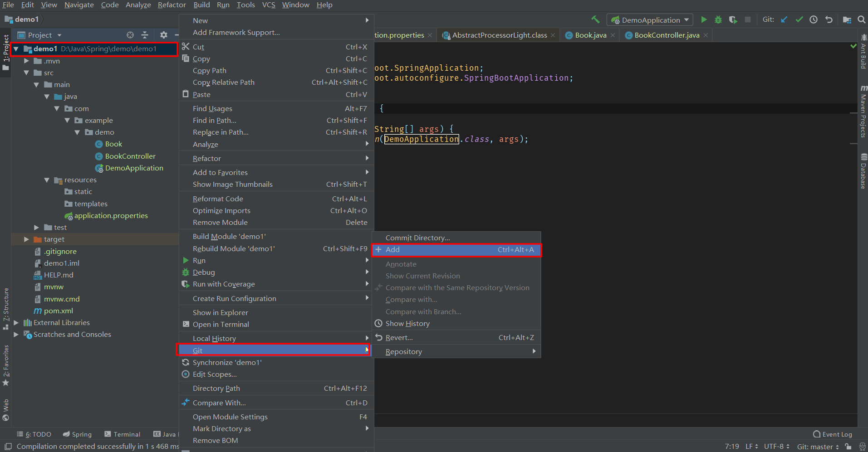Expand the target folder
This screenshot has height=452, width=868.
coord(26,239)
